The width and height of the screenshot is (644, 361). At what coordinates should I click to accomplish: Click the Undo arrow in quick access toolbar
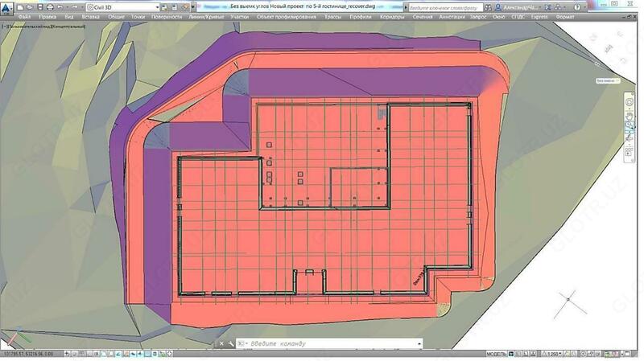click(x=60, y=6)
